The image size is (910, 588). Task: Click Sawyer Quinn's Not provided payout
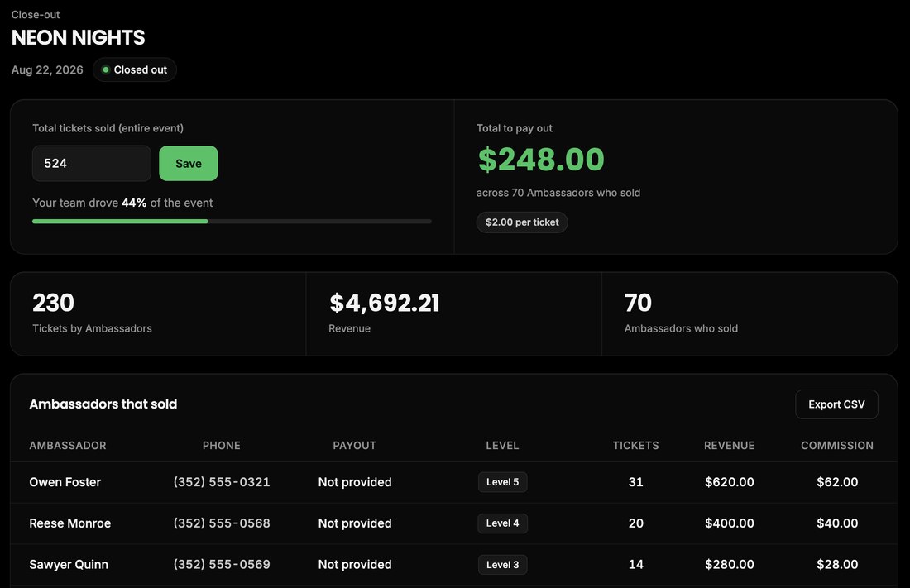355,564
